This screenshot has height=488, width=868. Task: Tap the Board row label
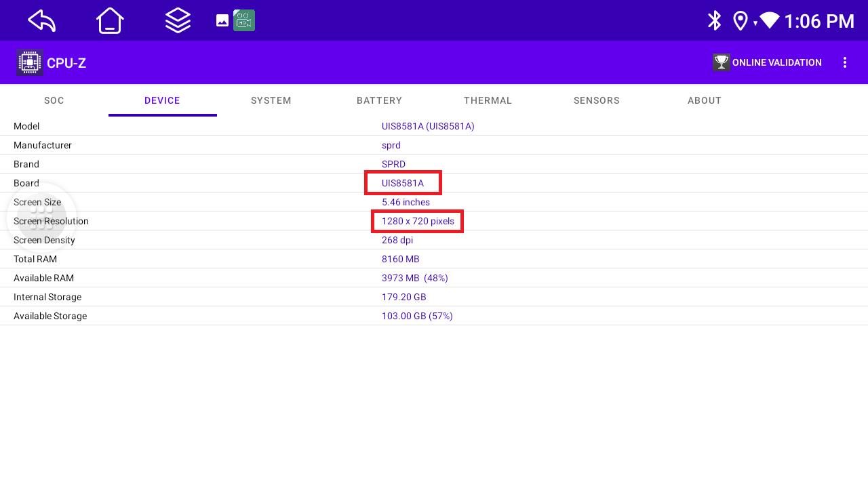coord(26,183)
